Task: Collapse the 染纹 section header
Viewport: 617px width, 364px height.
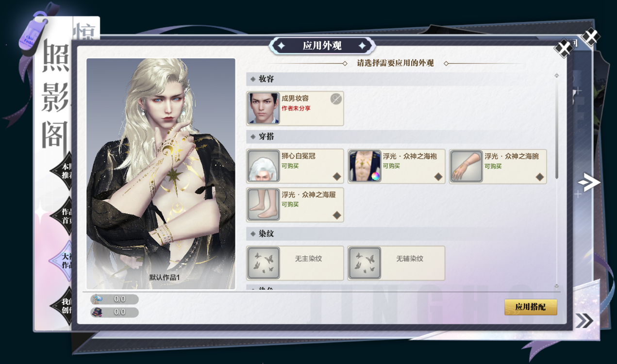Action: click(x=400, y=233)
